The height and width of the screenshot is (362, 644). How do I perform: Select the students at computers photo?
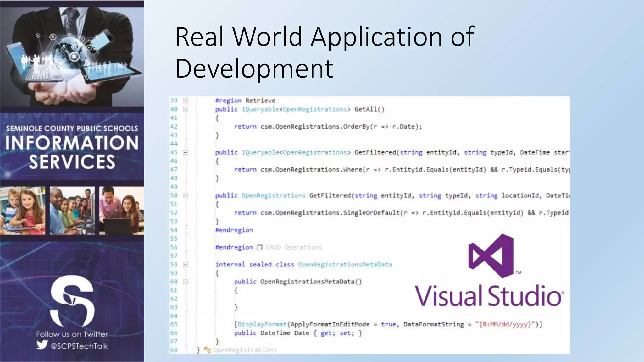72,211
